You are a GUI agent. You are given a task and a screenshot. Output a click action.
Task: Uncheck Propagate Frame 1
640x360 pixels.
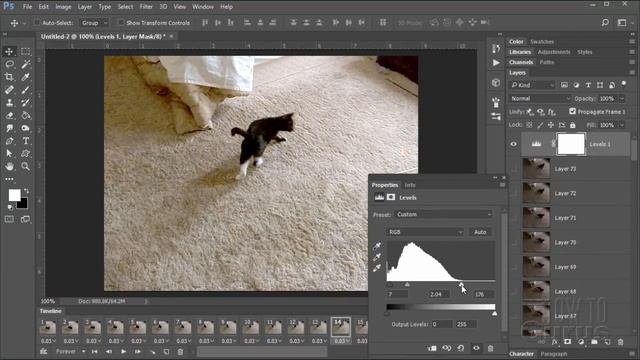pos(572,111)
